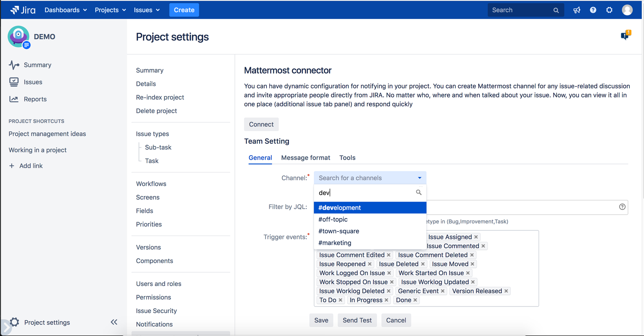Click the Reports chart icon in the sidebar

tap(14, 99)
